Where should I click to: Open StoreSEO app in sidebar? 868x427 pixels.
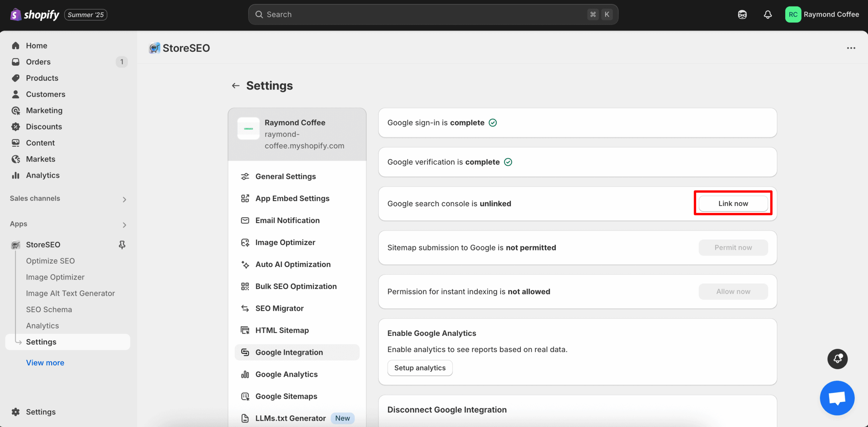click(x=43, y=245)
